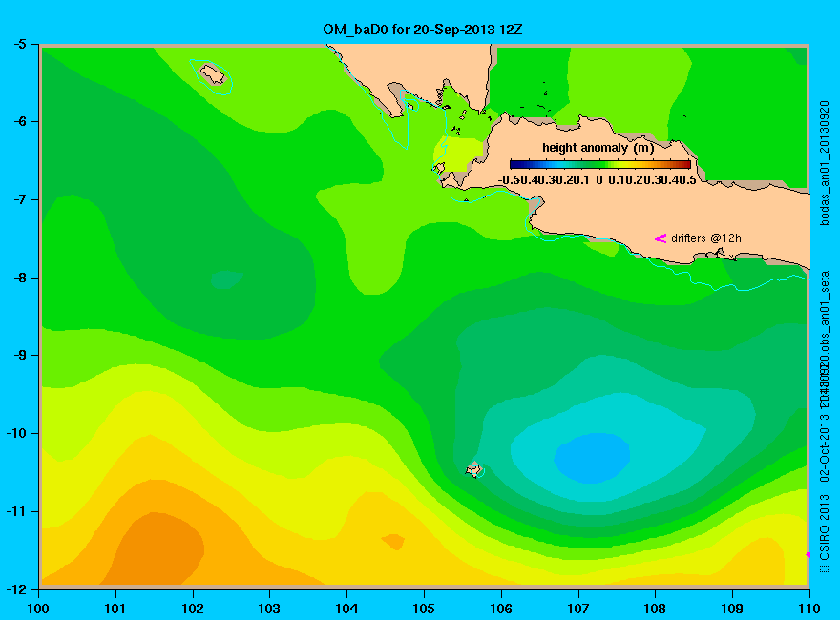This screenshot has height=620, width=840.
Task: Click the height anomaly color bar
Action: (x=600, y=164)
